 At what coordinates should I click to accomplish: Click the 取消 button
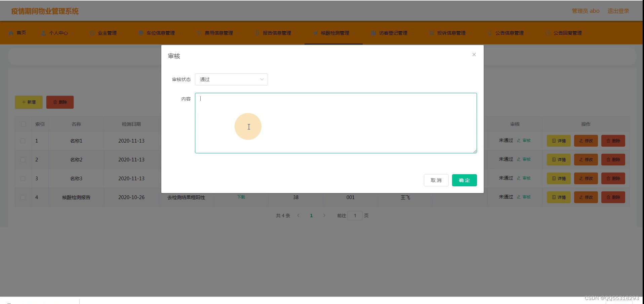pos(436,180)
